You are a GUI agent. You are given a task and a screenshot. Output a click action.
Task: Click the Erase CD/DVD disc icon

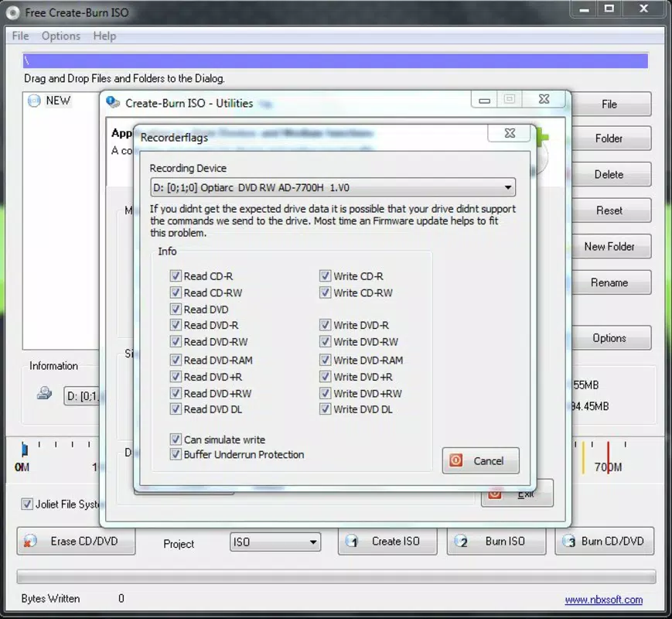coord(30,542)
